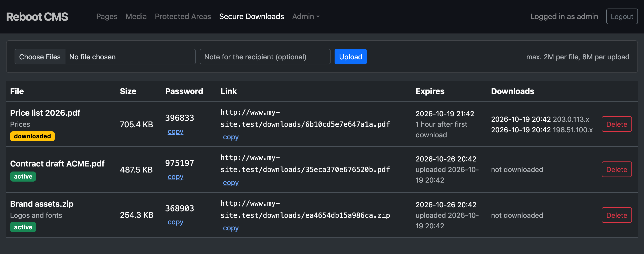Click the expiry 2026-10-19 21:42
Screen dimensions: 644x254
(445, 114)
